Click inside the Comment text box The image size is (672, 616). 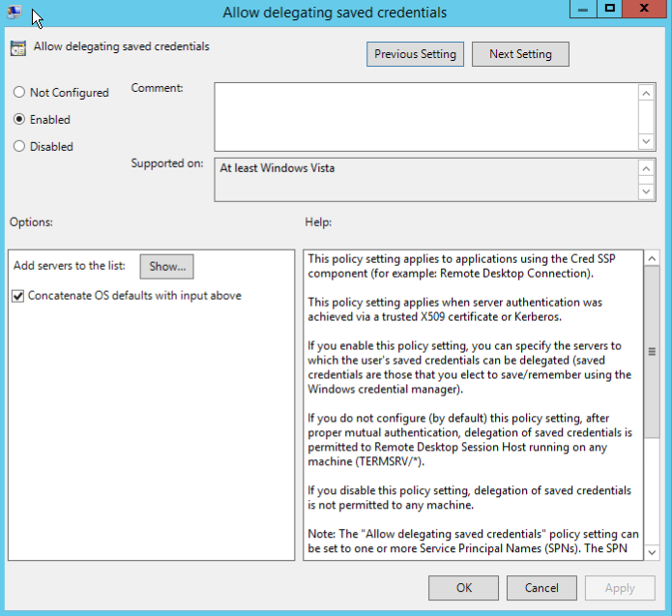click(426, 117)
